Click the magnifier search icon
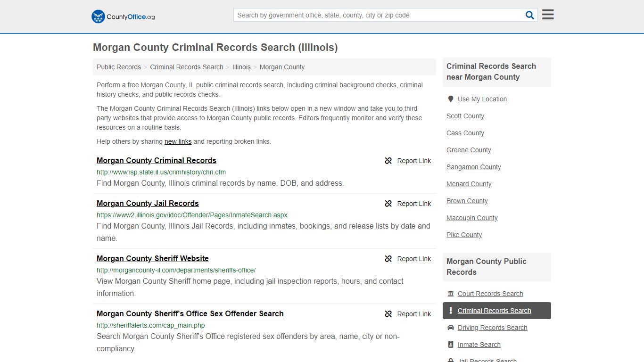Screen dimensions: 644x362 point(530,15)
